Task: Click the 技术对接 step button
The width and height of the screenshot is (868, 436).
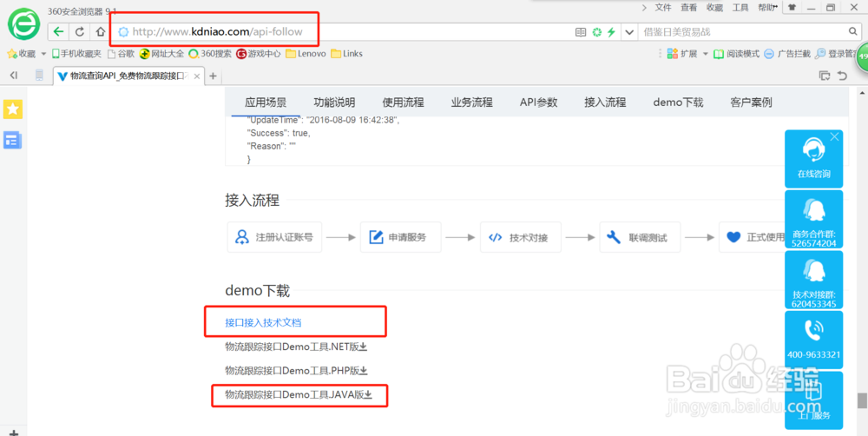Action: 521,237
